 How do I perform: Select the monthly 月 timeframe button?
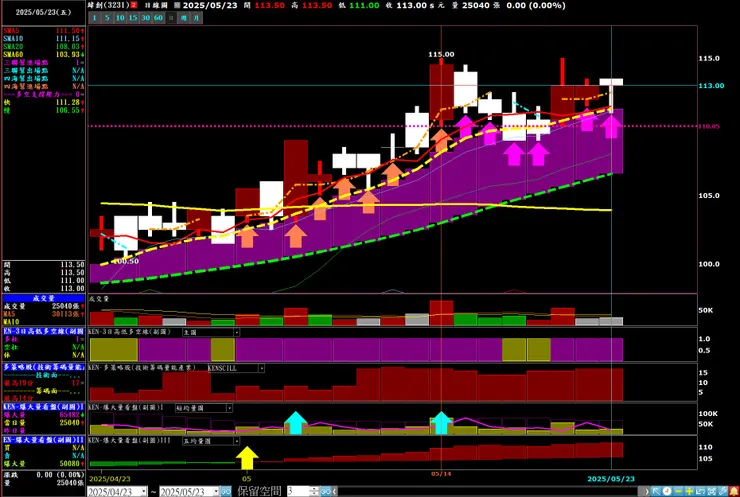click(196, 18)
